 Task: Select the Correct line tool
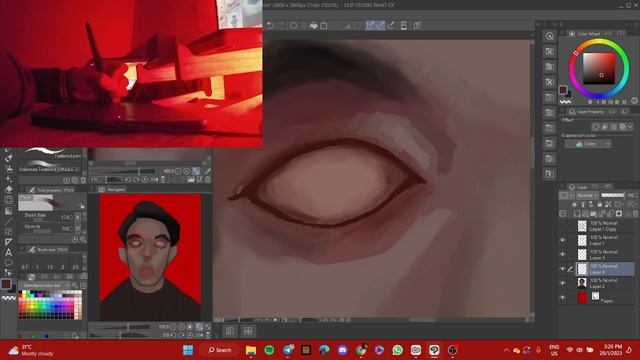click(x=8, y=273)
